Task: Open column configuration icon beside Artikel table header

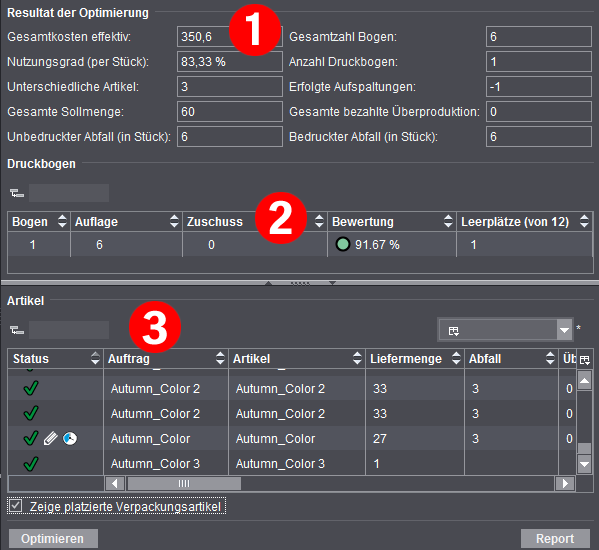Action: (x=584, y=359)
